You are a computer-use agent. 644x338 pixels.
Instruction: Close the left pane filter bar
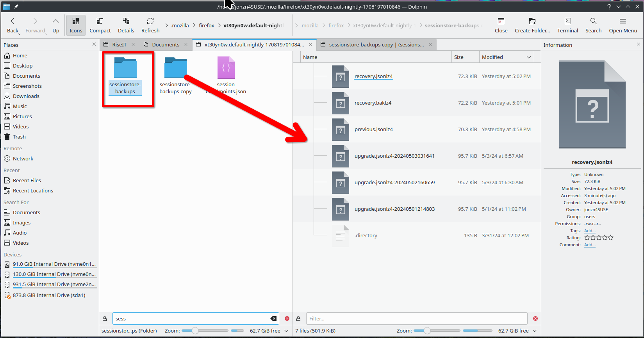tap(287, 318)
